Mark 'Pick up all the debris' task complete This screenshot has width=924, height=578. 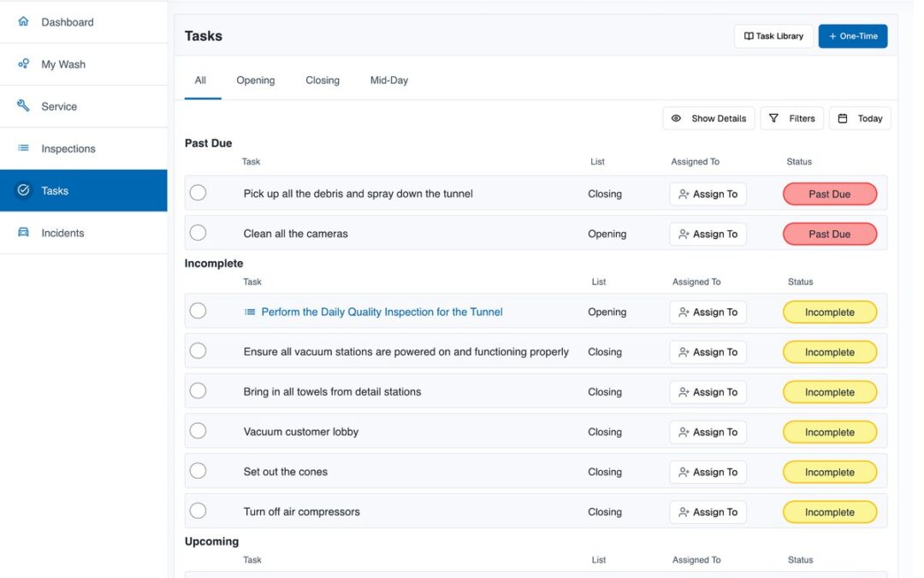coord(198,193)
